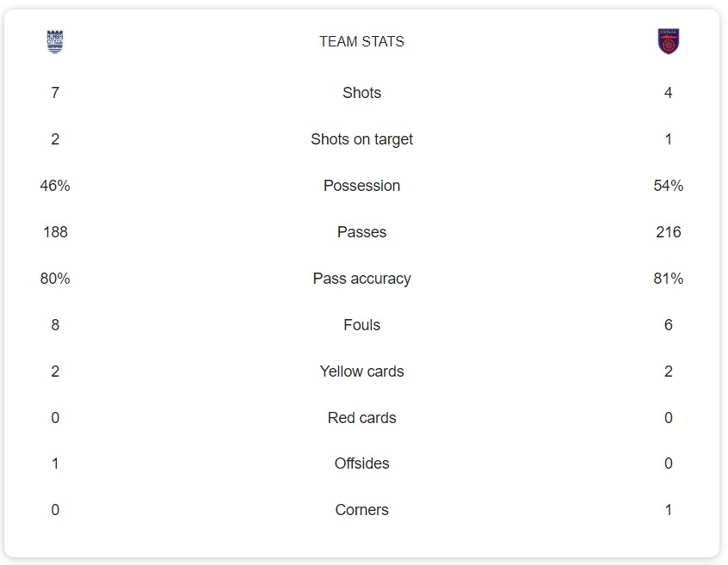Viewport: 728px width, 565px height.
Task: Select the Red cards label
Action: point(361,418)
